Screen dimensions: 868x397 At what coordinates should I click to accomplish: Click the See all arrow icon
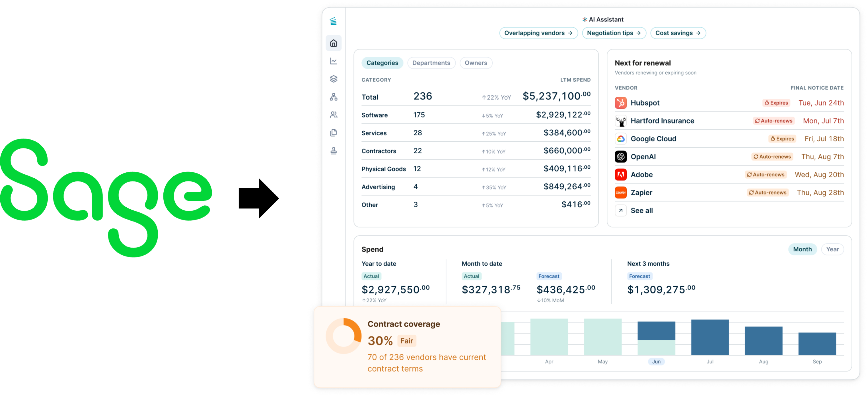[620, 210]
